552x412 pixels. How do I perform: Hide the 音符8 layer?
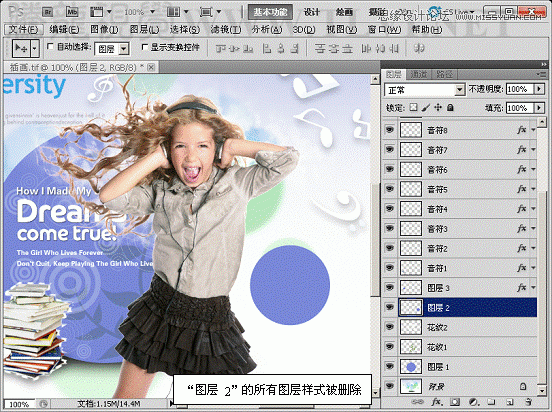(x=390, y=130)
